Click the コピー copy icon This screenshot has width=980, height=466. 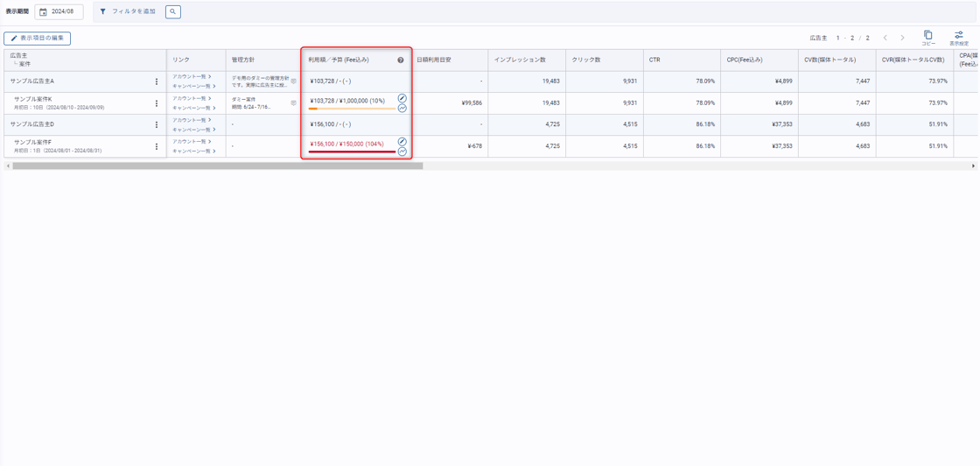pyautogui.click(x=928, y=36)
